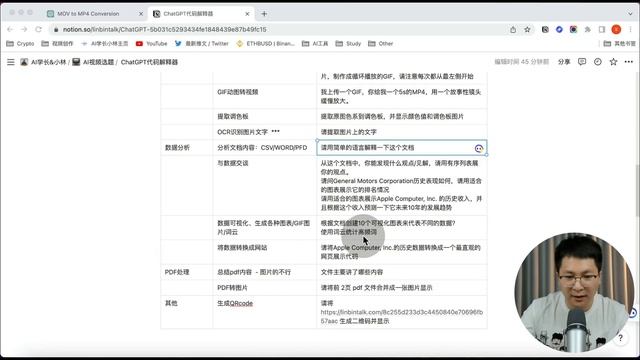Go to AI视频选题 breadcrumb
The width and height of the screenshot is (640, 360).
pyautogui.click(x=93, y=62)
